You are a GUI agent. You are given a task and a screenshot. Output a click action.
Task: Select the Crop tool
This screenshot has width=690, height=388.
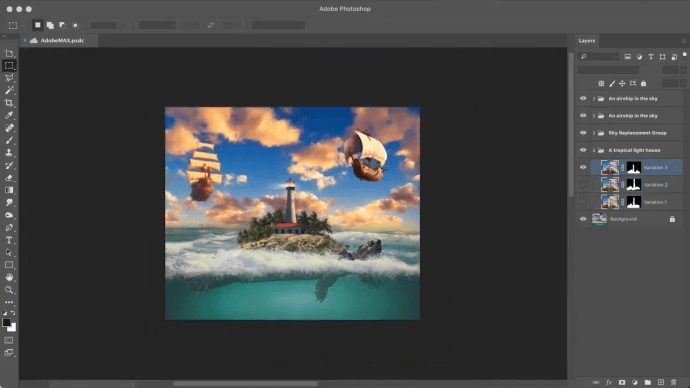[9, 103]
